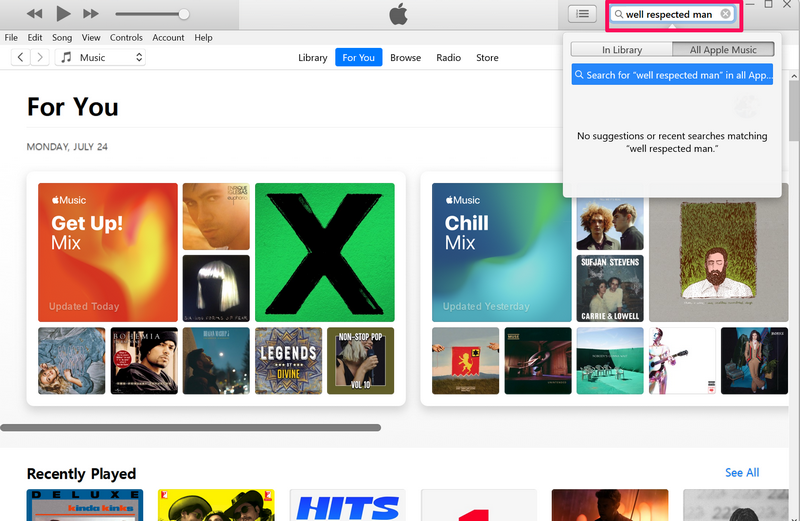Open the Get Up! Mix playlist

tap(108, 252)
